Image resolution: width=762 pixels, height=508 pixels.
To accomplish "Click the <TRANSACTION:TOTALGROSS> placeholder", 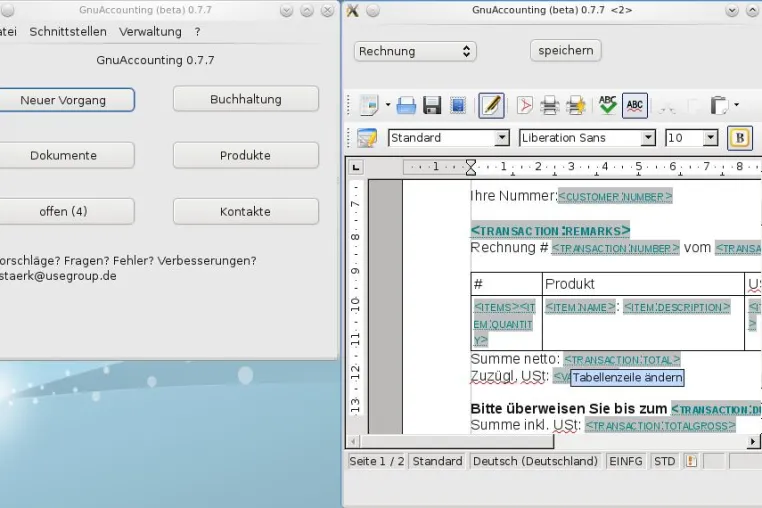I will pyautogui.click(x=660, y=426).
